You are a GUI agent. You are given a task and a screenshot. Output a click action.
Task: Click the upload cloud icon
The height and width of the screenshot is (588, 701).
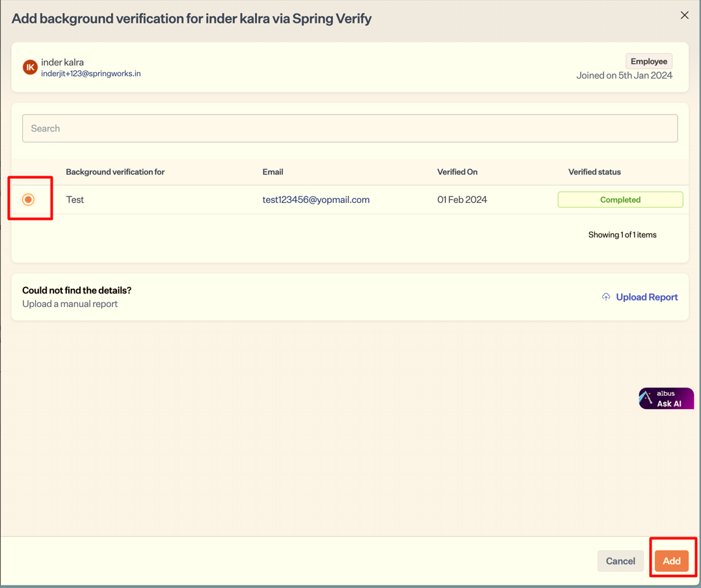[606, 297]
